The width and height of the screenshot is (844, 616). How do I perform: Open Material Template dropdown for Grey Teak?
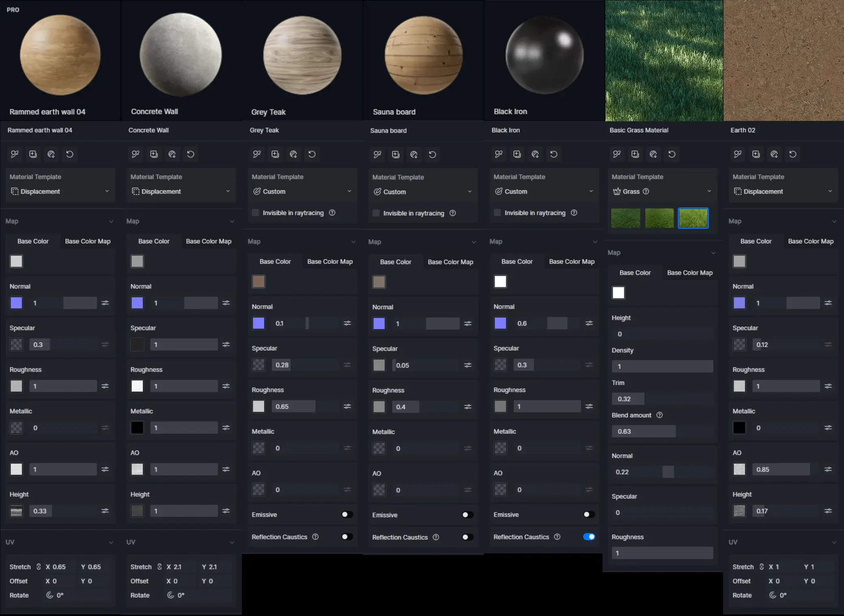tap(302, 192)
